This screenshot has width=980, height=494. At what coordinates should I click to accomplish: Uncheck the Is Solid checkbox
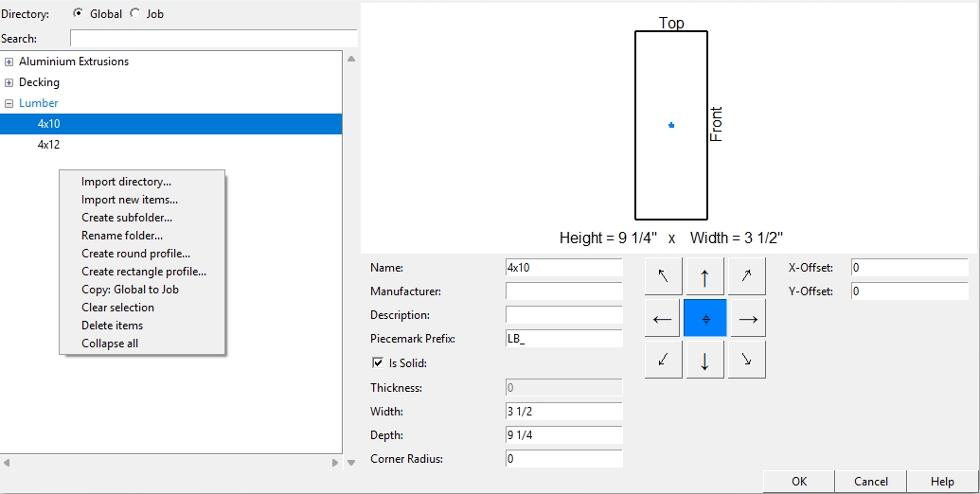tap(378, 362)
